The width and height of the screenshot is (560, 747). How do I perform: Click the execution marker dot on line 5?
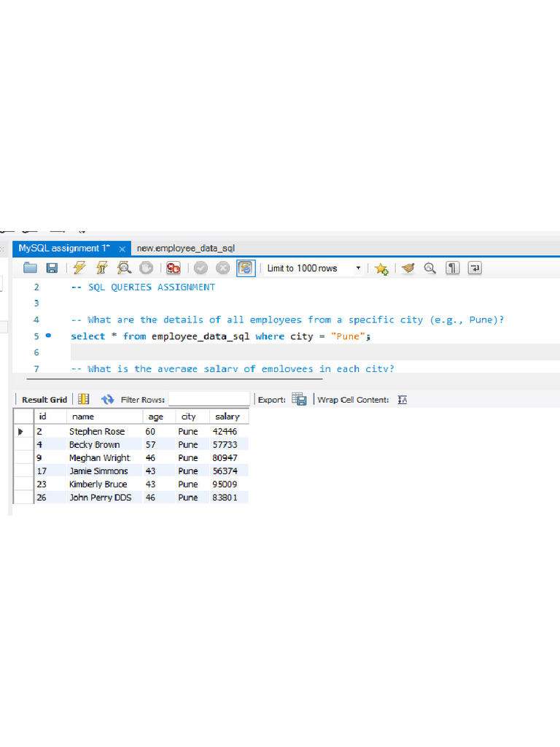(48, 336)
